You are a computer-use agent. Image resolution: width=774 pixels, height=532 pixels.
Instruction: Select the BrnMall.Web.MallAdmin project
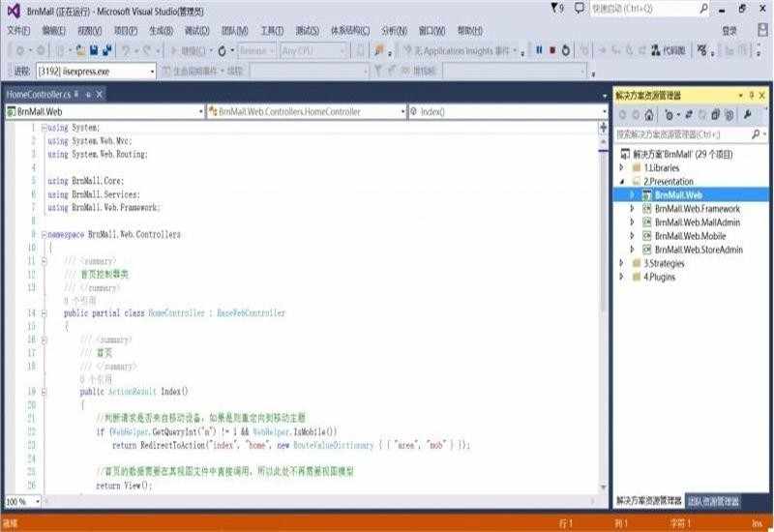click(x=697, y=222)
